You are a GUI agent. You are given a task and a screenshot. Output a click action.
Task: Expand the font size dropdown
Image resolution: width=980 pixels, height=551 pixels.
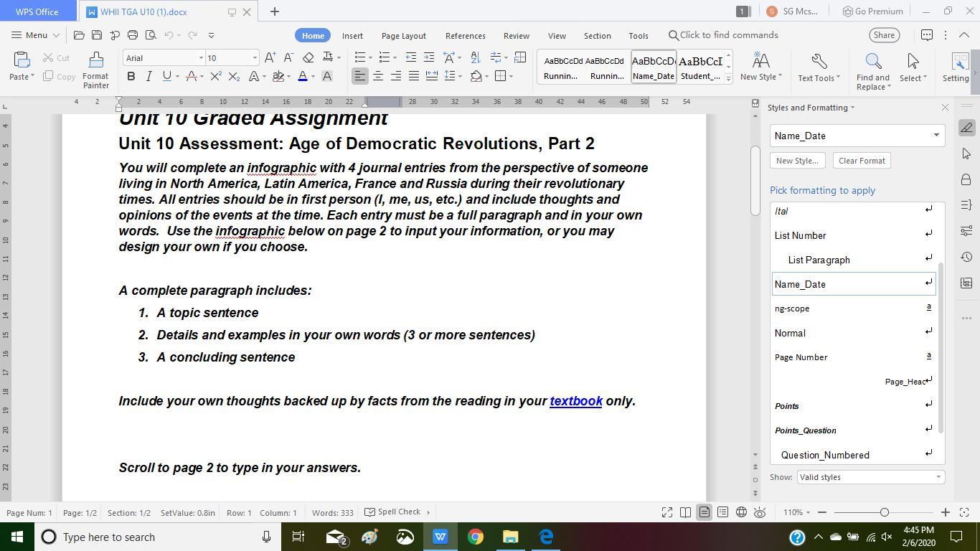point(255,58)
